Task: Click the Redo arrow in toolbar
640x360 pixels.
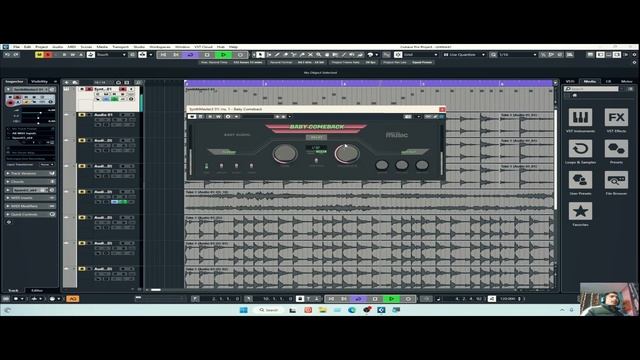Action: click(x=16, y=55)
